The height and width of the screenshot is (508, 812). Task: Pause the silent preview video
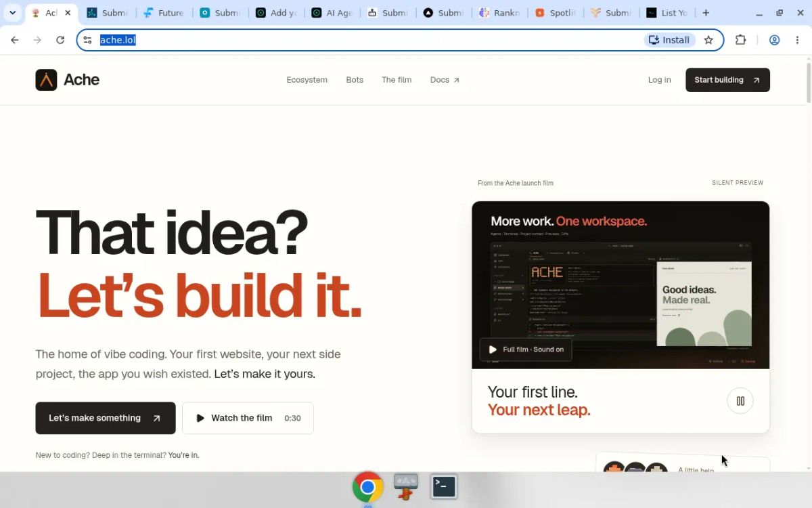tap(740, 401)
